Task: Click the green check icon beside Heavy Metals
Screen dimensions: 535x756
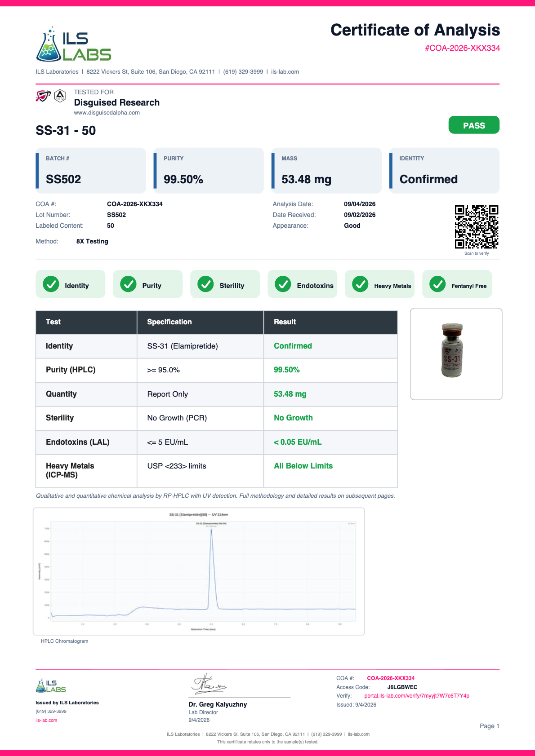Action: tap(360, 284)
